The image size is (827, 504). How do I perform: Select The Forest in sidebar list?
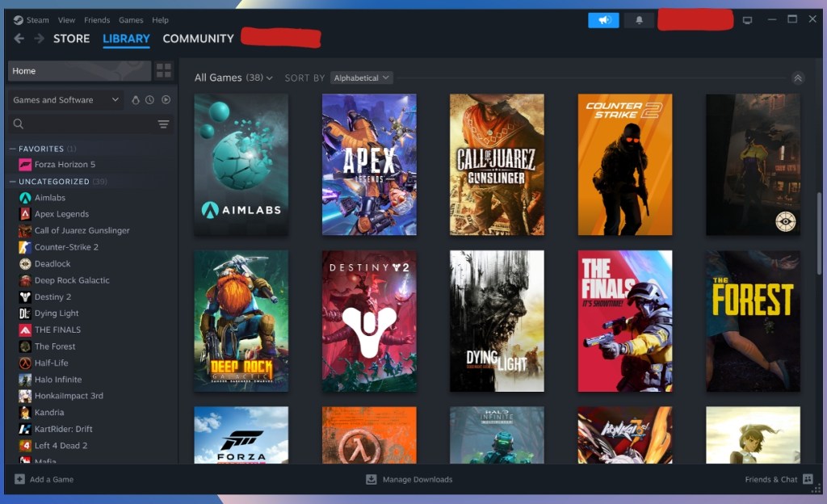pos(55,346)
